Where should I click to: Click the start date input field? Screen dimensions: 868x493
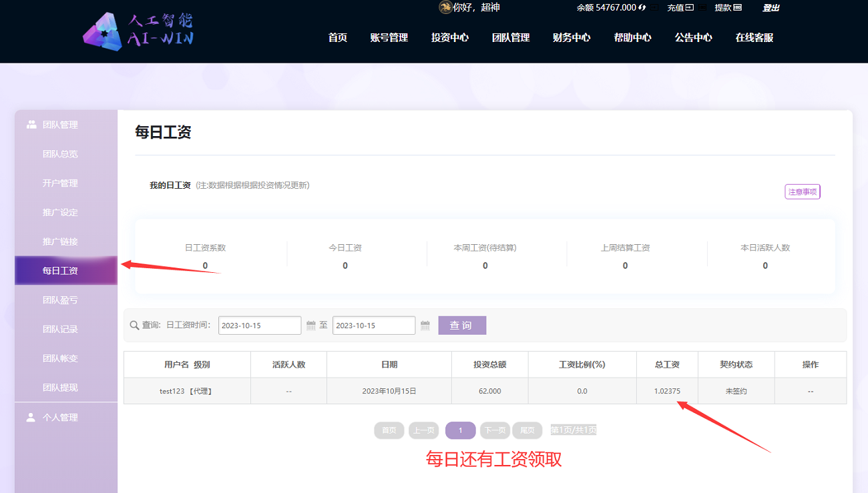coord(260,326)
